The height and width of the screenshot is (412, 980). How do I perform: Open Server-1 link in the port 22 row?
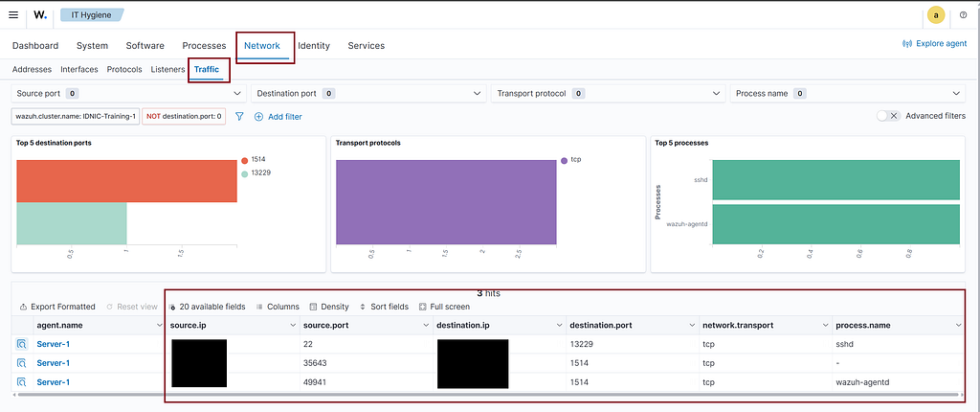(x=54, y=344)
